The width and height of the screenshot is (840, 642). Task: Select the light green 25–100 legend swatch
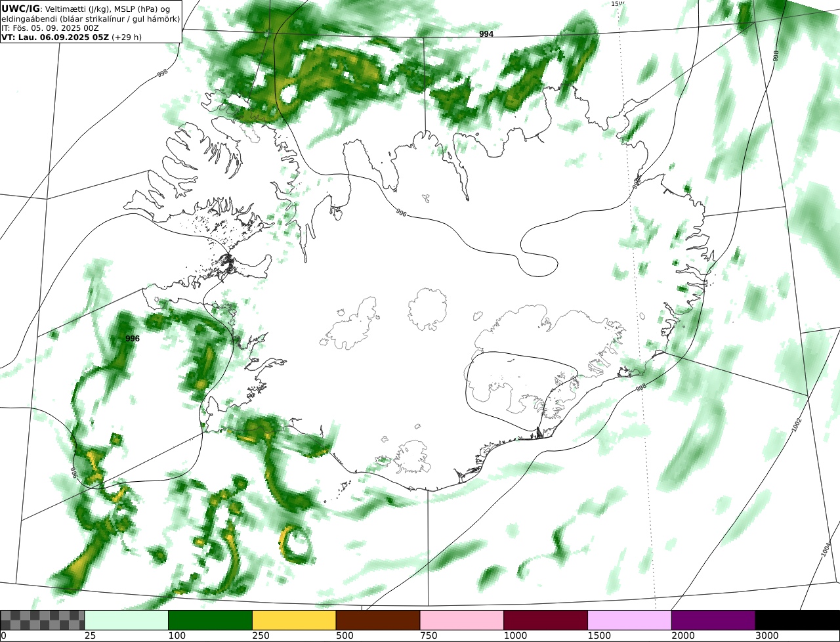pos(127,620)
